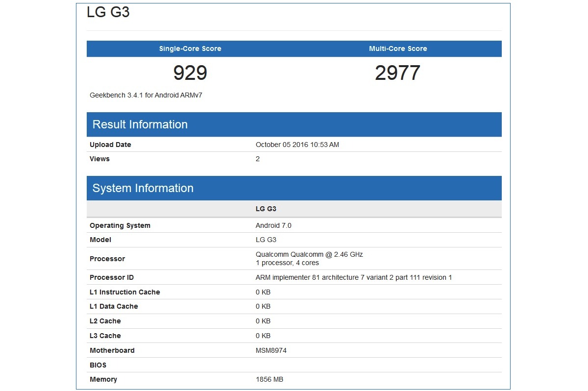The width and height of the screenshot is (588, 391).
Task: Click the "LG G3" page title
Action: tap(108, 12)
